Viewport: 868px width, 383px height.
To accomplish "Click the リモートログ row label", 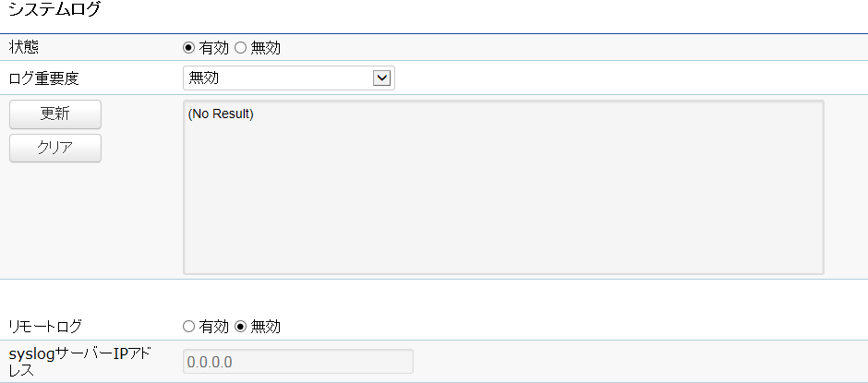I will point(45,327).
